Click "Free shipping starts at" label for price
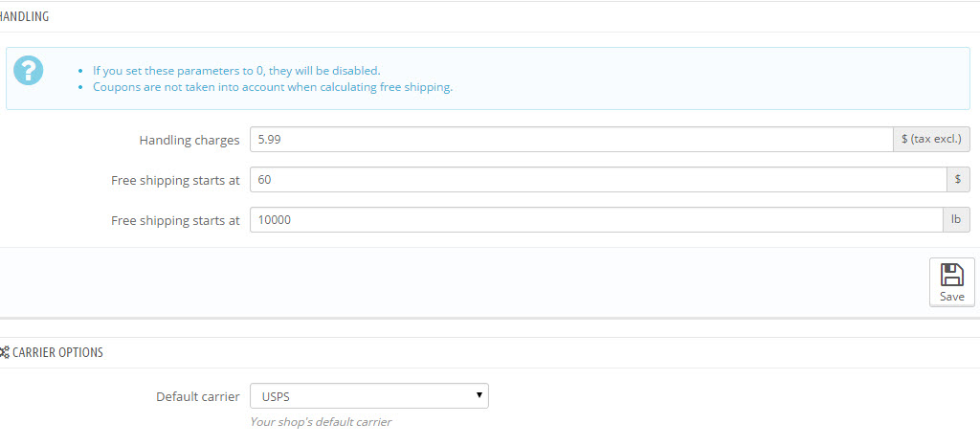980x446 pixels. point(175,180)
